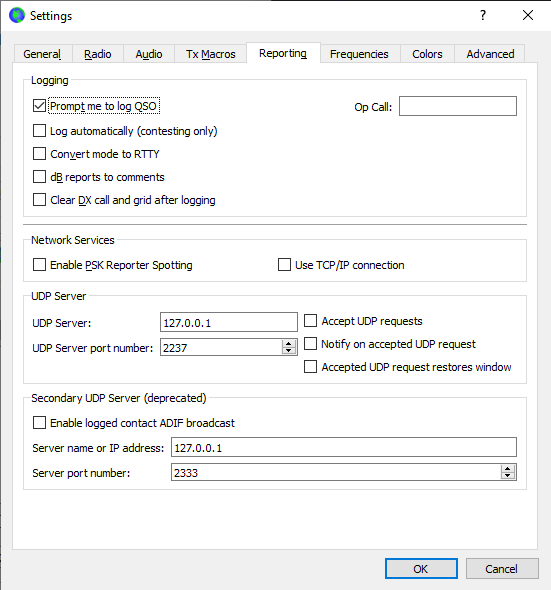Screen dimensions: 551x590
Task: Enable Log automatically (contesting only)
Action: [x=40, y=131]
